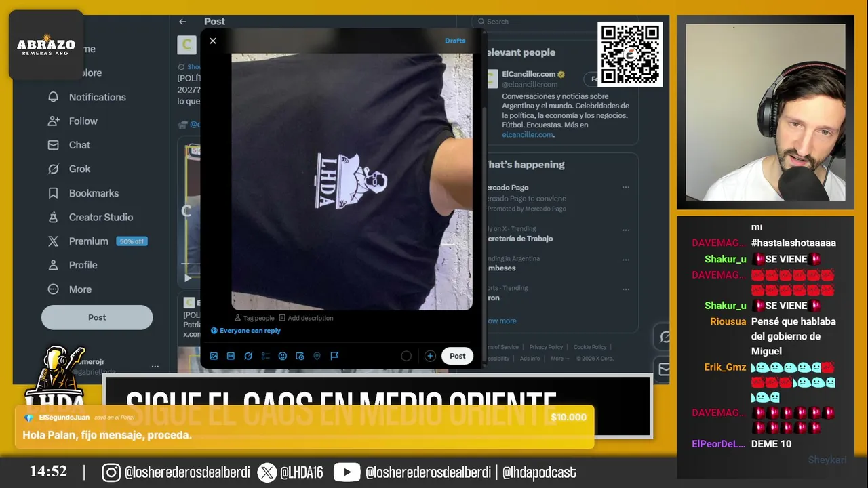Click the character count circle indicator
The image size is (868, 488).
pyautogui.click(x=406, y=356)
